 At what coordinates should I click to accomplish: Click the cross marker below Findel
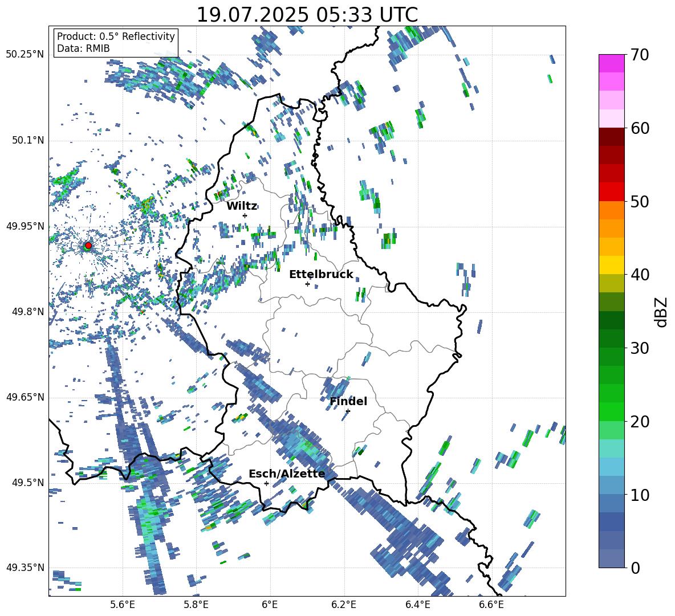tap(348, 411)
